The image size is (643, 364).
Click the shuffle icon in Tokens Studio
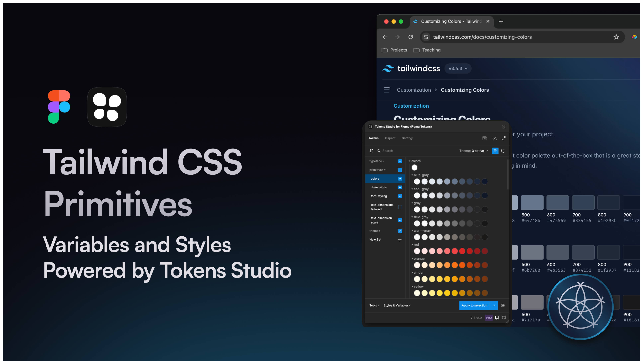coord(494,138)
